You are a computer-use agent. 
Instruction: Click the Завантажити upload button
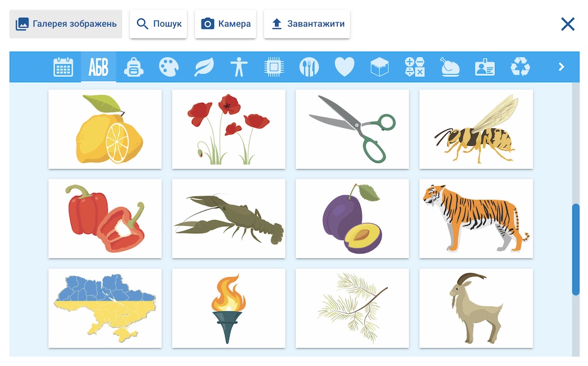[x=307, y=24]
